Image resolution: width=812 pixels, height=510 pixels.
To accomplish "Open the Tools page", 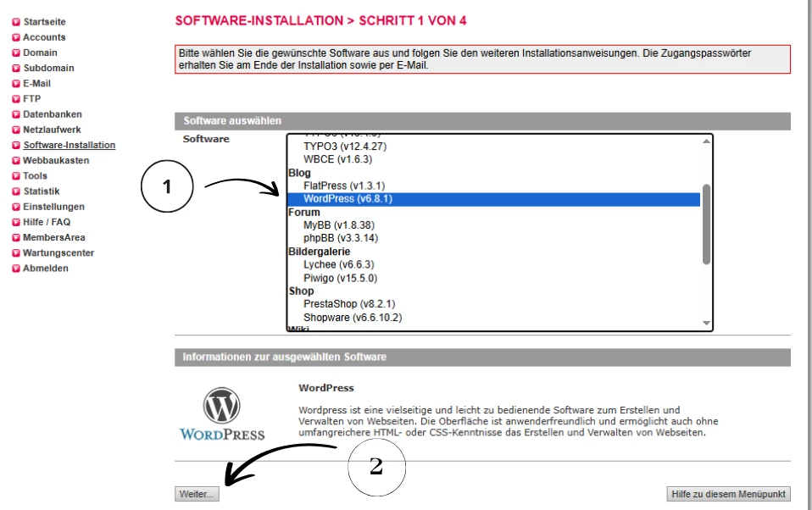I will point(36,175).
